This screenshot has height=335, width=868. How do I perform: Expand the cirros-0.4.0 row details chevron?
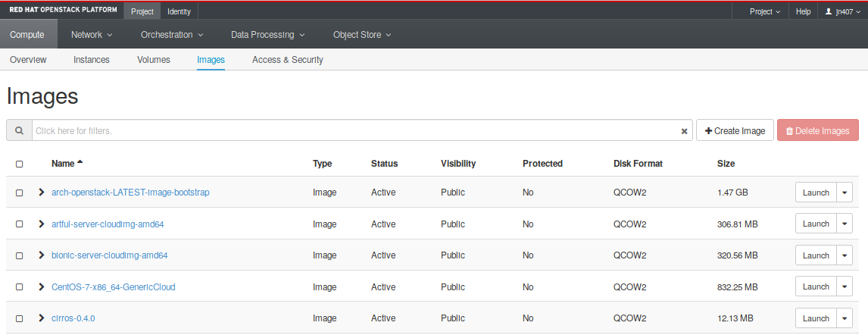point(42,318)
